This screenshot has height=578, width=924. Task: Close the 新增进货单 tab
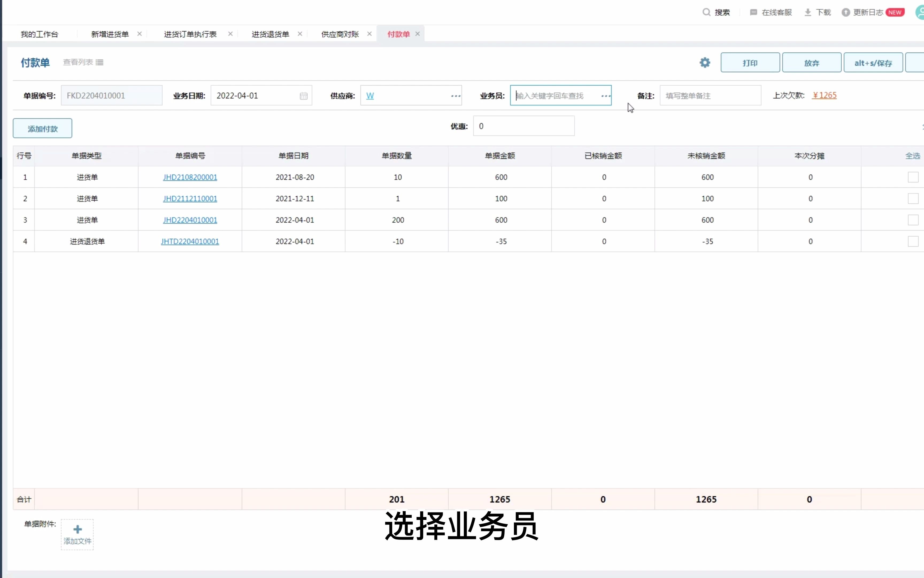point(139,34)
